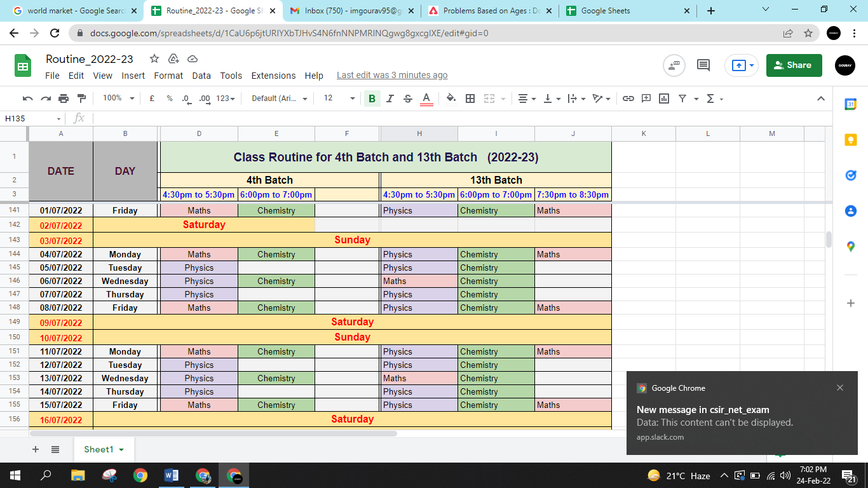Insert a chart
Screen dimensions: 868x488
664,98
